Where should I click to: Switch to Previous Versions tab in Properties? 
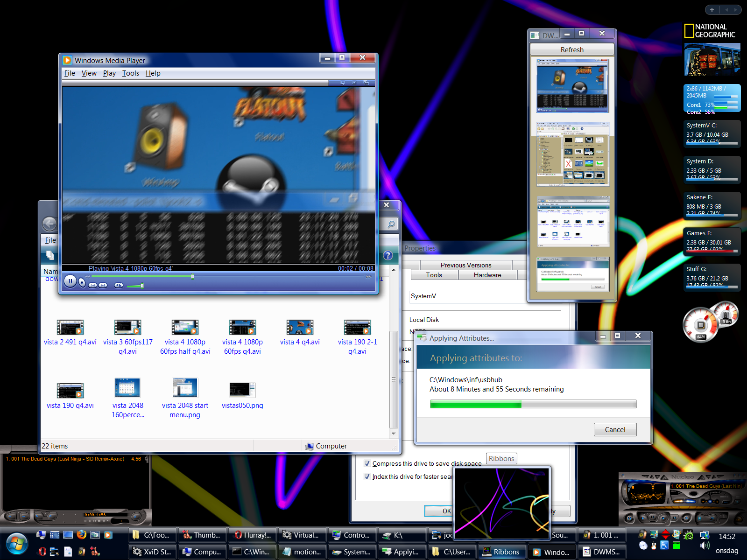pyautogui.click(x=466, y=265)
